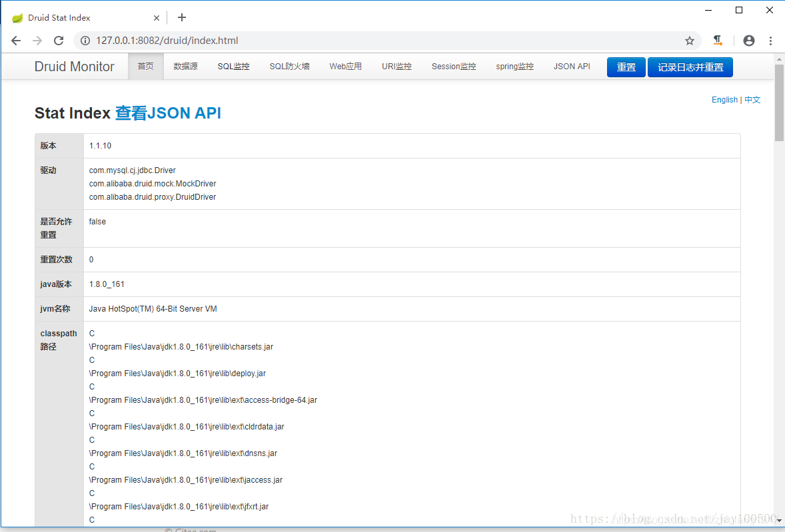Click the 记录日志并重置 button

pyautogui.click(x=690, y=67)
